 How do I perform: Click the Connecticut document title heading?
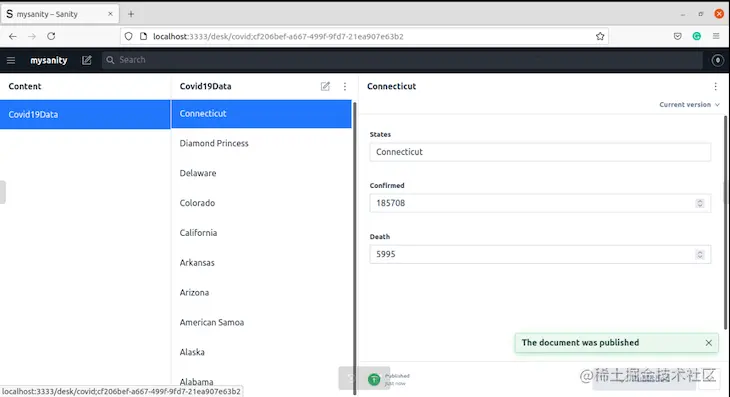tap(391, 86)
